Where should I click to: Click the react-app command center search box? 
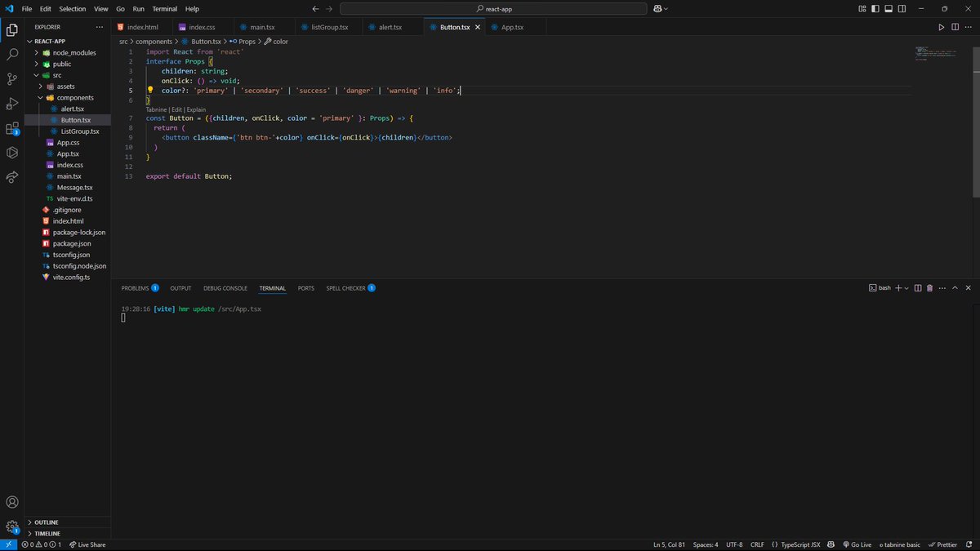[492, 8]
